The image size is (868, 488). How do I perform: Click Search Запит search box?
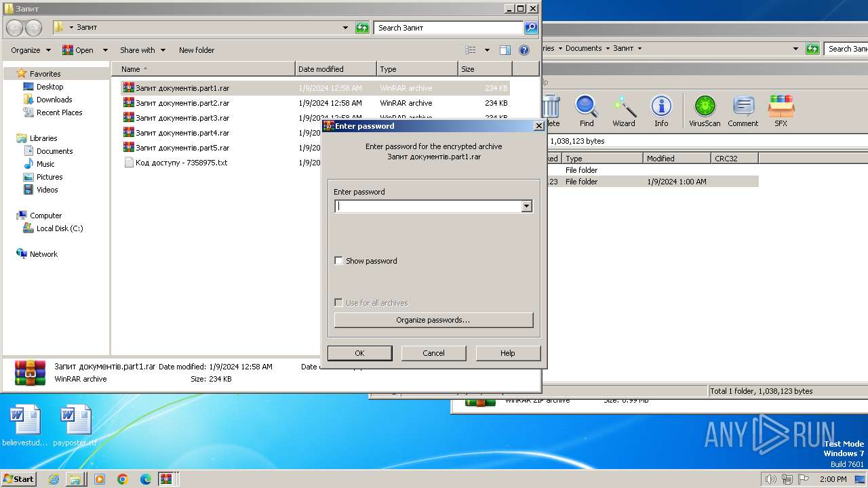449,28
